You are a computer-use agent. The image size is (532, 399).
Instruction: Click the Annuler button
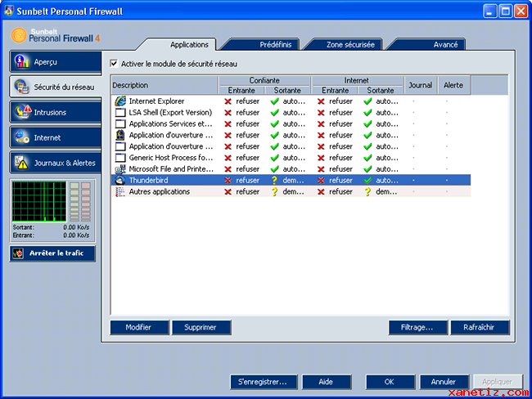click(444, 382)
